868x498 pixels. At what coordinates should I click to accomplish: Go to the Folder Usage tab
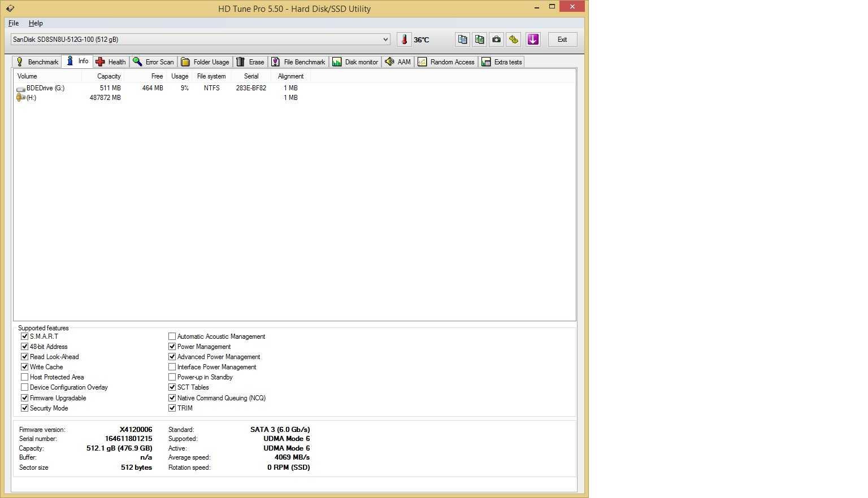(x=205, y=62)
